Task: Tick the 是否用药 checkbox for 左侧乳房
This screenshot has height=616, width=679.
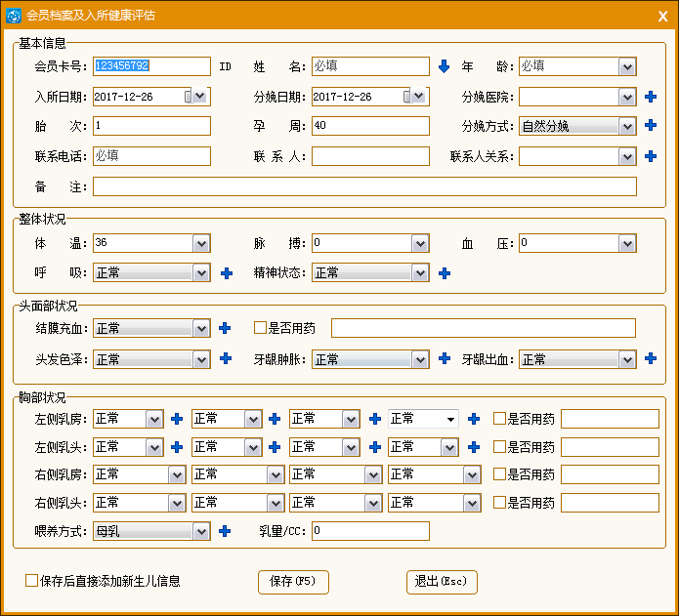Action: [x=499, y=419]
